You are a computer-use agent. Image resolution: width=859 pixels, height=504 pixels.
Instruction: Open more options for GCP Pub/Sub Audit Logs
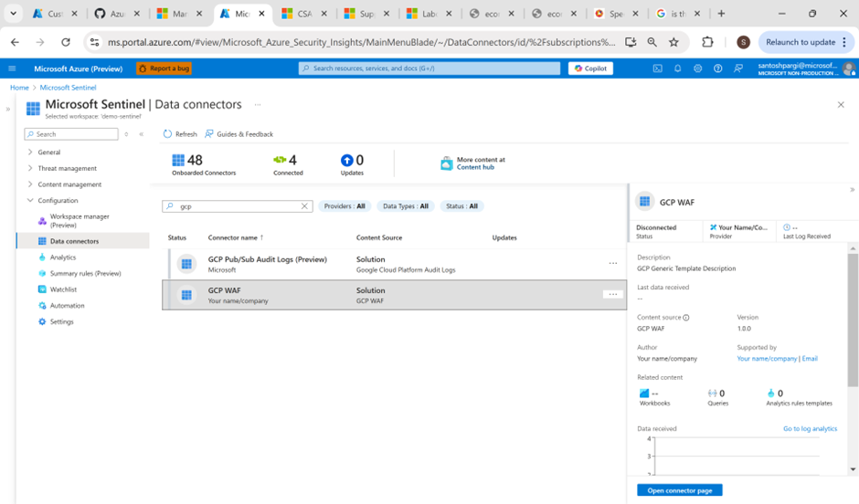pos(613,263)
